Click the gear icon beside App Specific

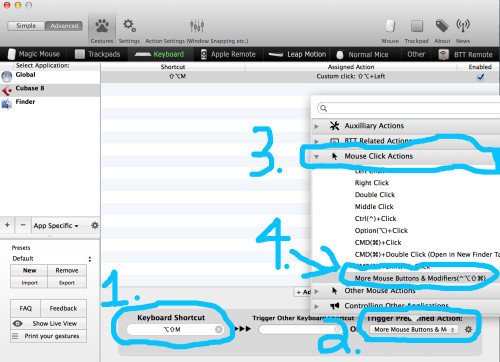click(x=95, y=226)
